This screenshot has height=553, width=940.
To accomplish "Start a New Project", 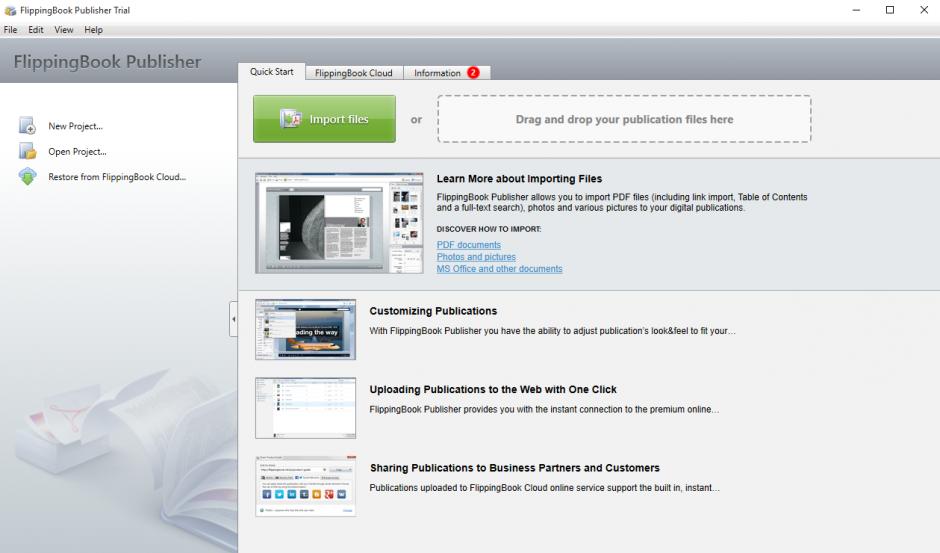I will [x=76, y=126].
